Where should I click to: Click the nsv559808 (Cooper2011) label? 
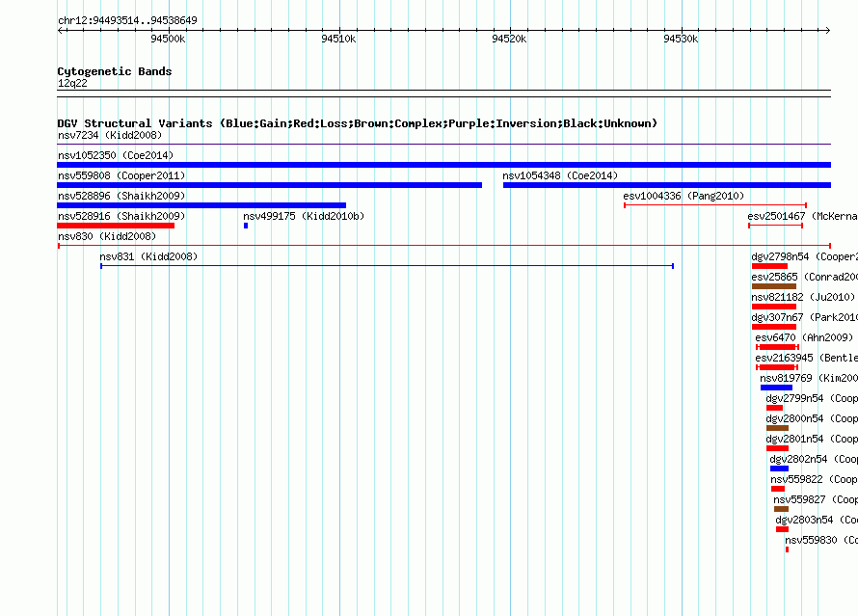coord(121,175)
